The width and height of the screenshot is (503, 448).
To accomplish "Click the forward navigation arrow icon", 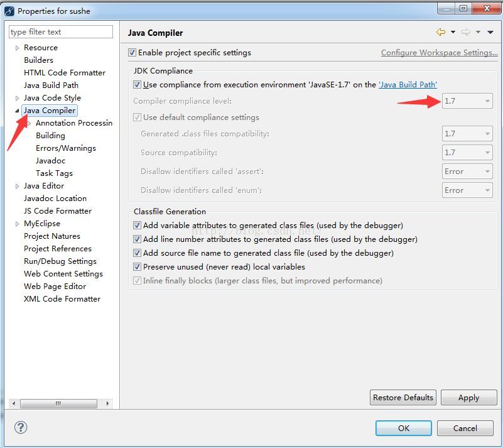I will coord(466,32).
